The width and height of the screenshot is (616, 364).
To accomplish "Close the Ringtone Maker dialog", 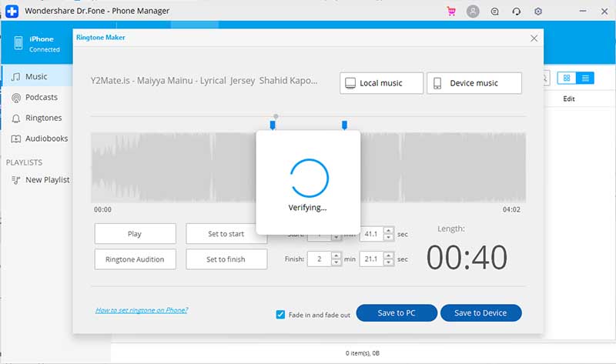I will click(x=534, y=38).
